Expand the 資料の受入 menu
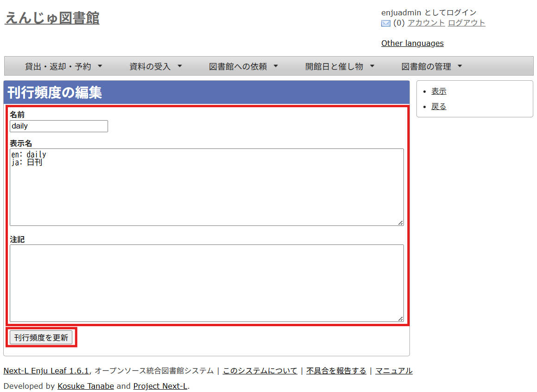 pyautogui.click(x=155, y=66)
